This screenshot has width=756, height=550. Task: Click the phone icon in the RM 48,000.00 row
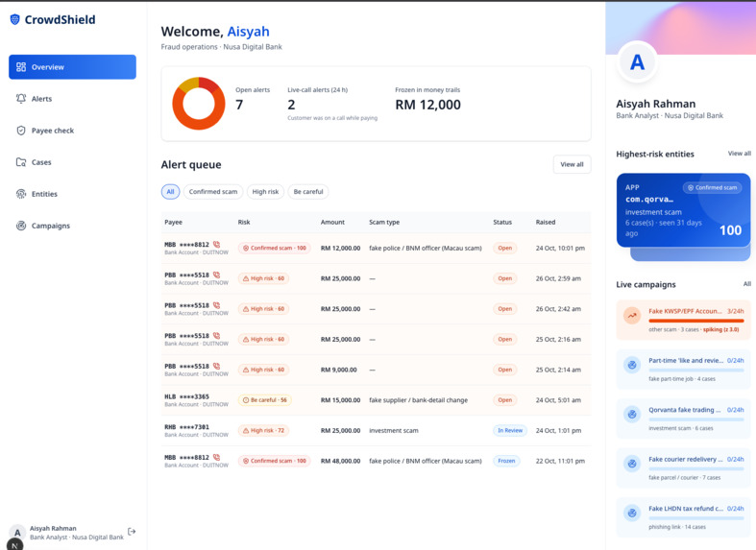[216, 457]
